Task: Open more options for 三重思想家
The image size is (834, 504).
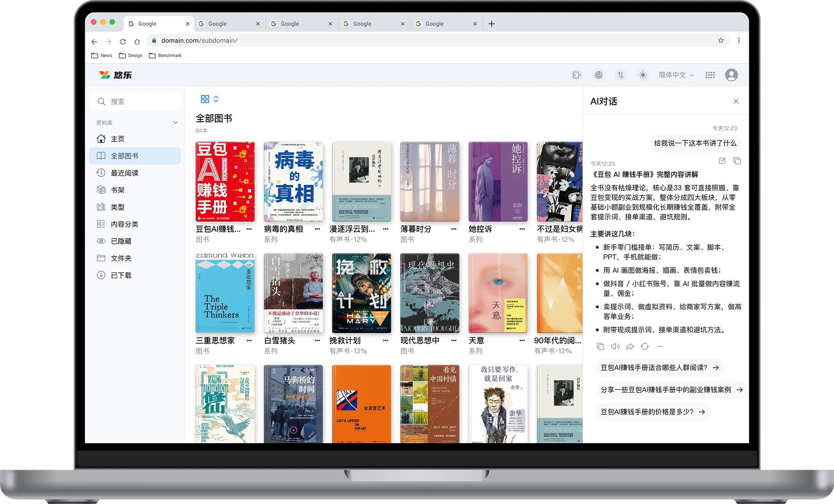Action: 249,341
